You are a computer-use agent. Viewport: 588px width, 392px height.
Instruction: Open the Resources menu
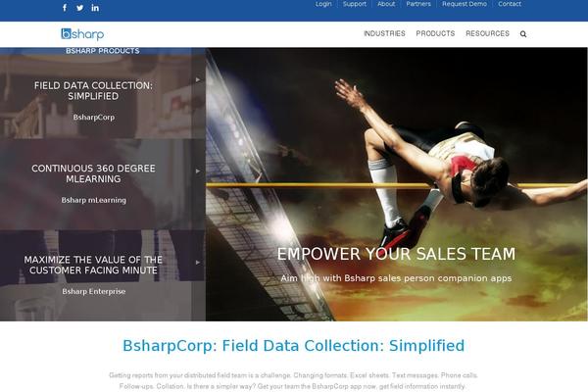487,33
